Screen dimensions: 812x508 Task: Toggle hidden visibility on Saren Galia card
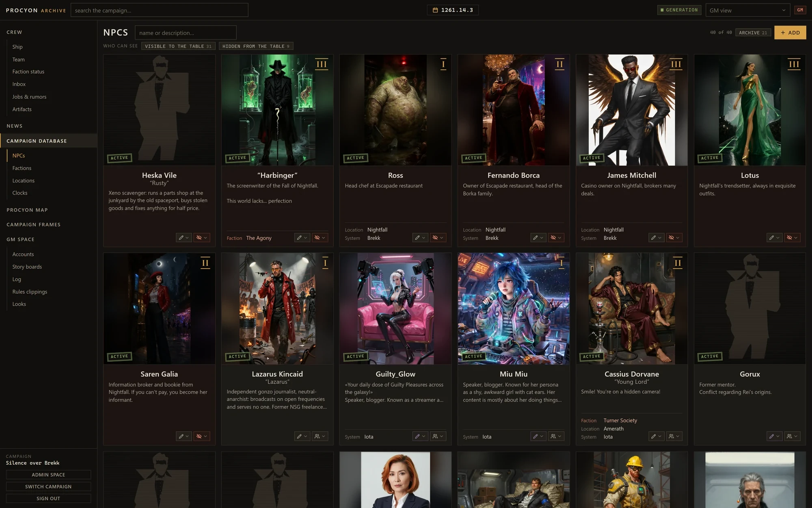201,436
